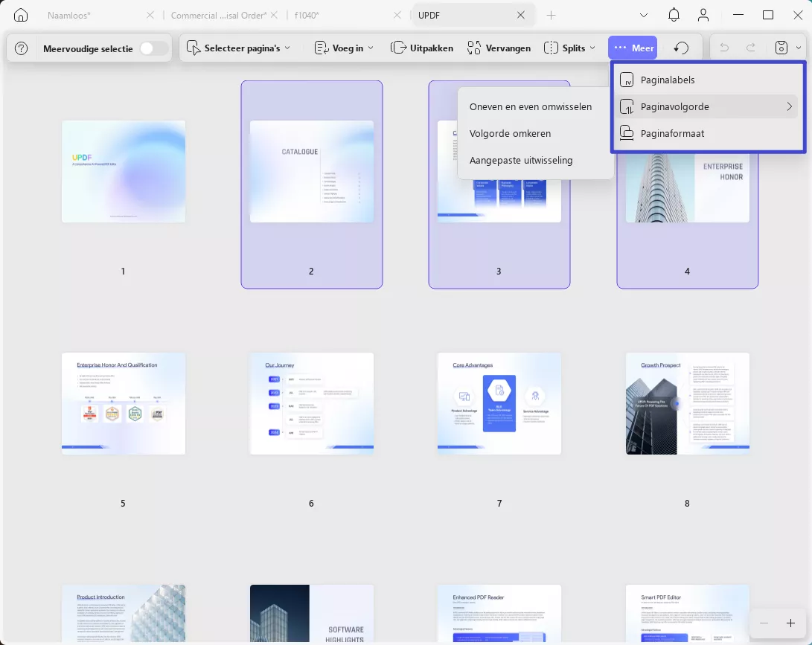812x645 pixels.
Task: Go to the home screen icon
Action: 21,15
